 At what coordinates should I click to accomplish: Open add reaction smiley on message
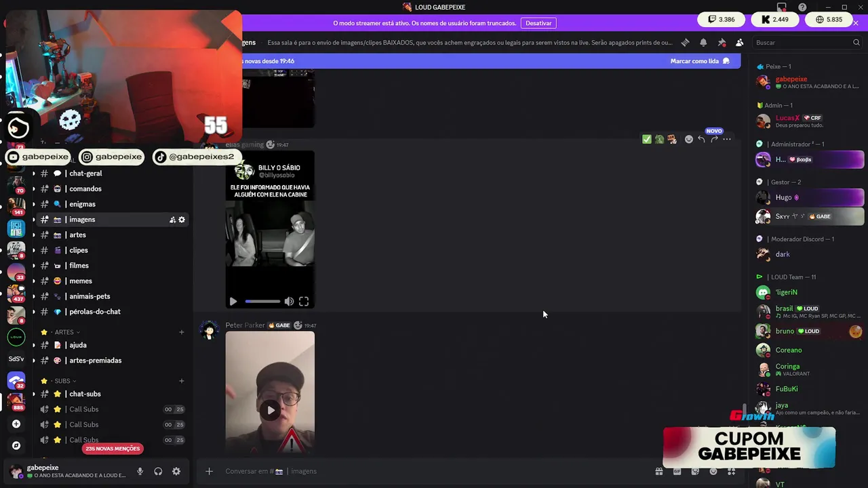click(689, 139)
